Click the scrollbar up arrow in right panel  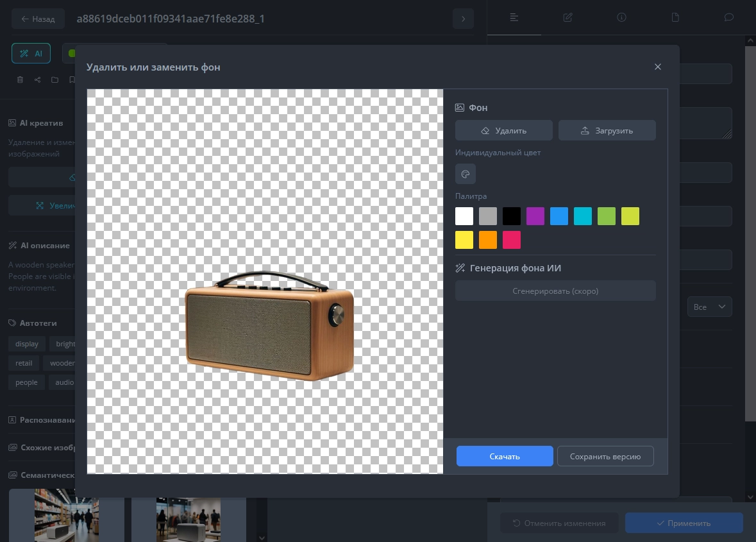click(750, 40)
